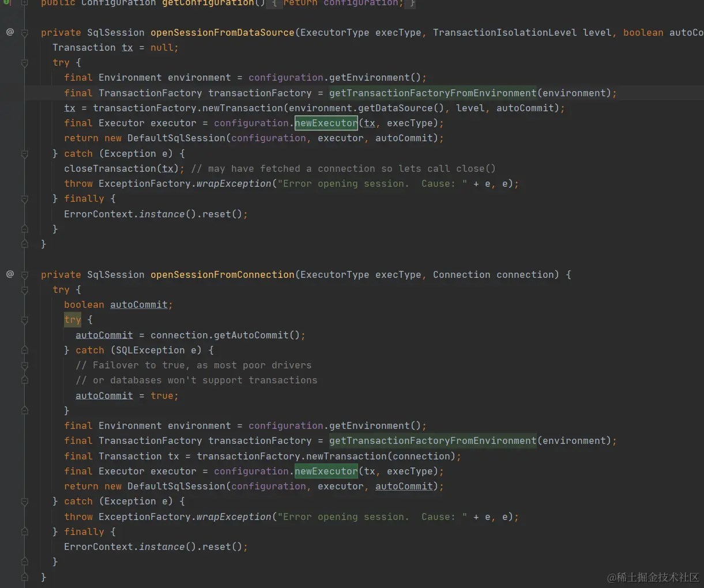Image resolution: width=704 pixels, height=588 pixels.
Task: Click the highlighted inner 'try' keyword
Action: (73, 319)
